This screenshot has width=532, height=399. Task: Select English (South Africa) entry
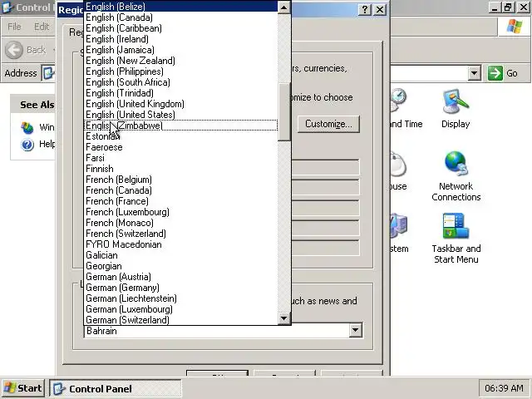tap(180, 82)
